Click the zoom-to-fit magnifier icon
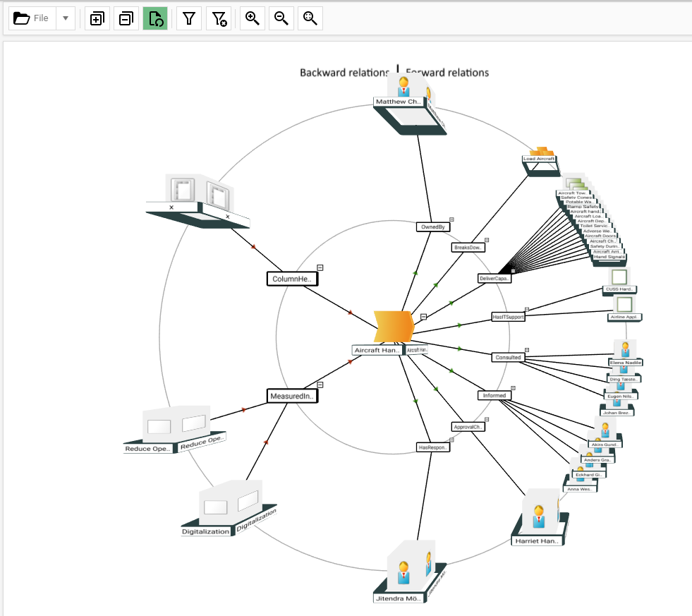Viewport: 692px width, 616px height. (310, 19)
